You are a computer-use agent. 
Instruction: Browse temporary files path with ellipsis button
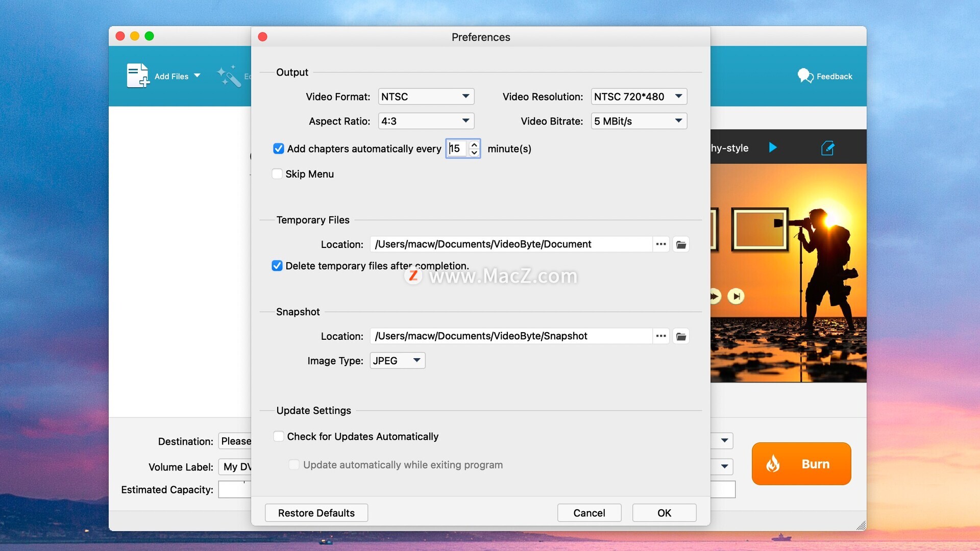(661, 244)
